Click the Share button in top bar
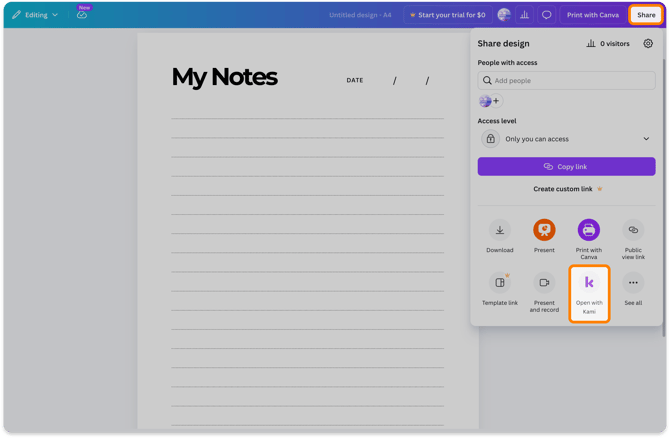The width and height of the screenshot is (670, 438). (646, 15)
